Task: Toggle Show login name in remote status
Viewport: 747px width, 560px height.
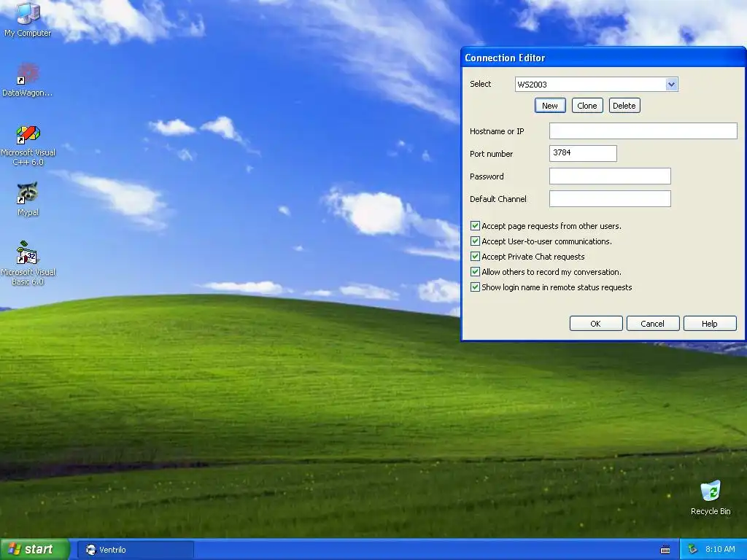Action: coord(475,287)
